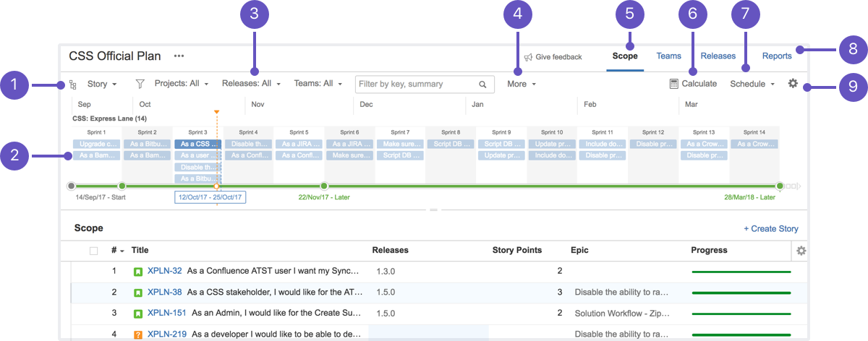
Task: Open the More dropdown menu
Action: tap(522, 84)
